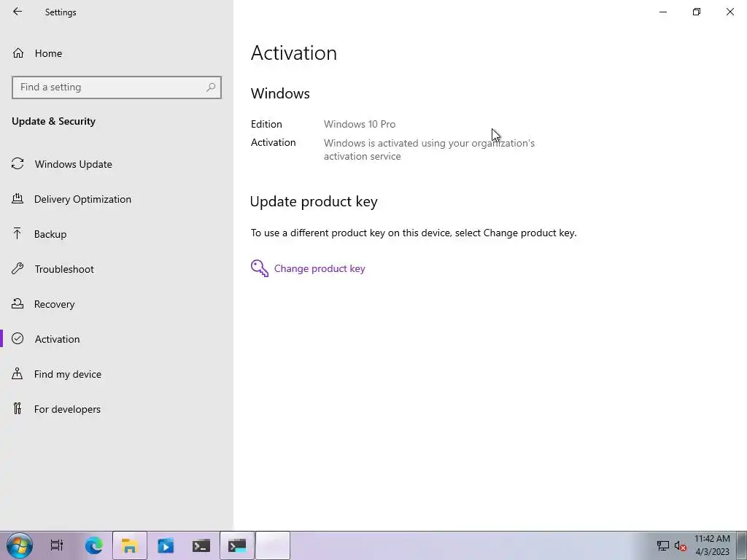The height and width of the screenshot is (560, 747).
Task: Select the Windows 10 Pro edition text
Action: click(360, 124)
